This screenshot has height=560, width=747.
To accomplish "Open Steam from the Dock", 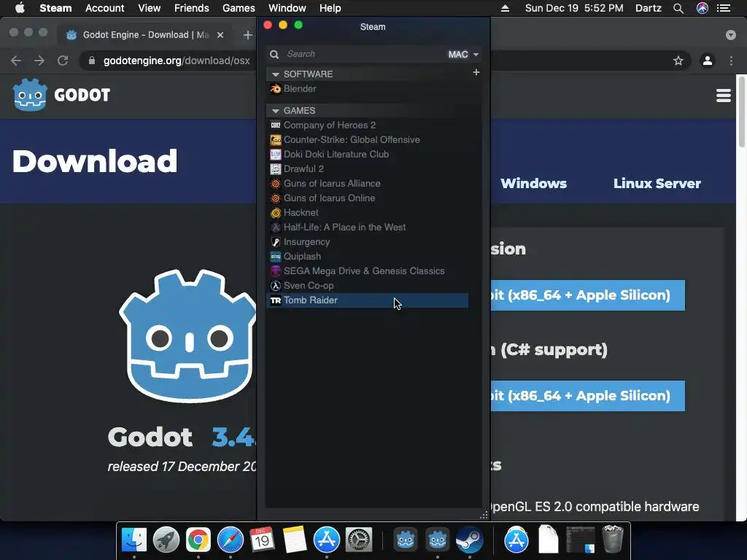I will pos(469,540).
